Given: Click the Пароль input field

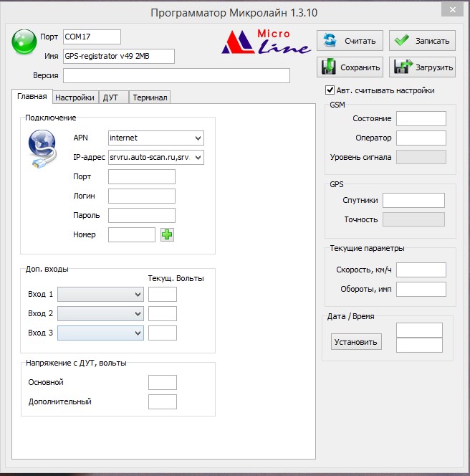Looking at the screenshot, I should click(141, 215).
